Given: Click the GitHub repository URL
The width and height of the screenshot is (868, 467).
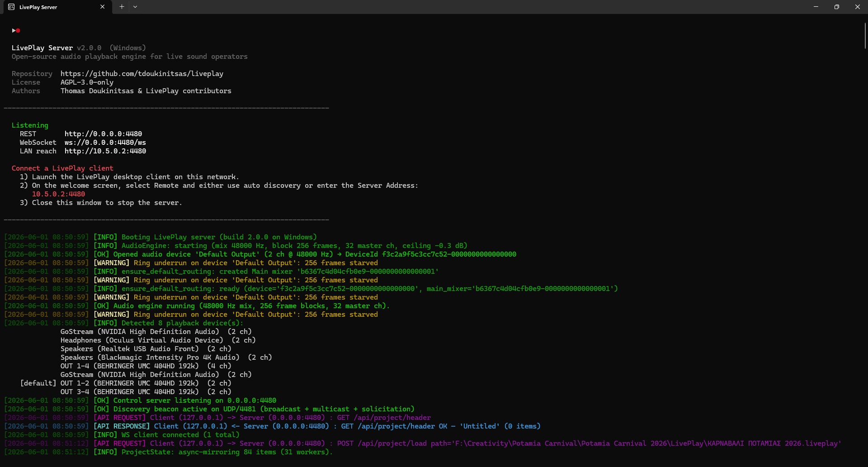Looking at the screenshot, I should [x=142, y=73].
